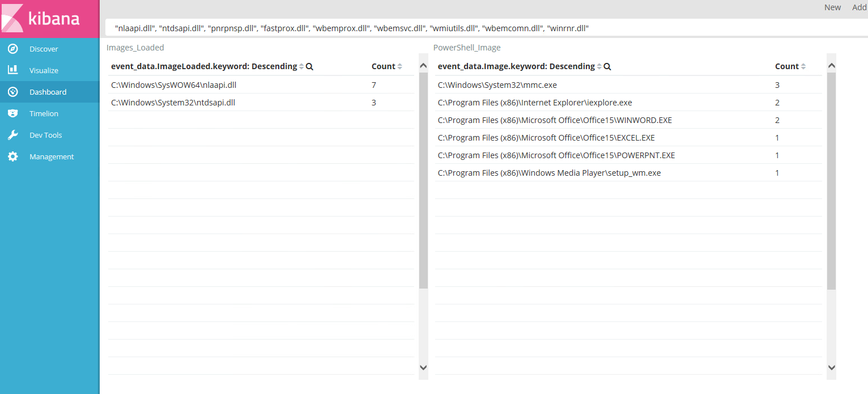The width and height of the screenshot is (868, 394).
Task: Select Dashboard in sidebar
Action: click(48, 92)
